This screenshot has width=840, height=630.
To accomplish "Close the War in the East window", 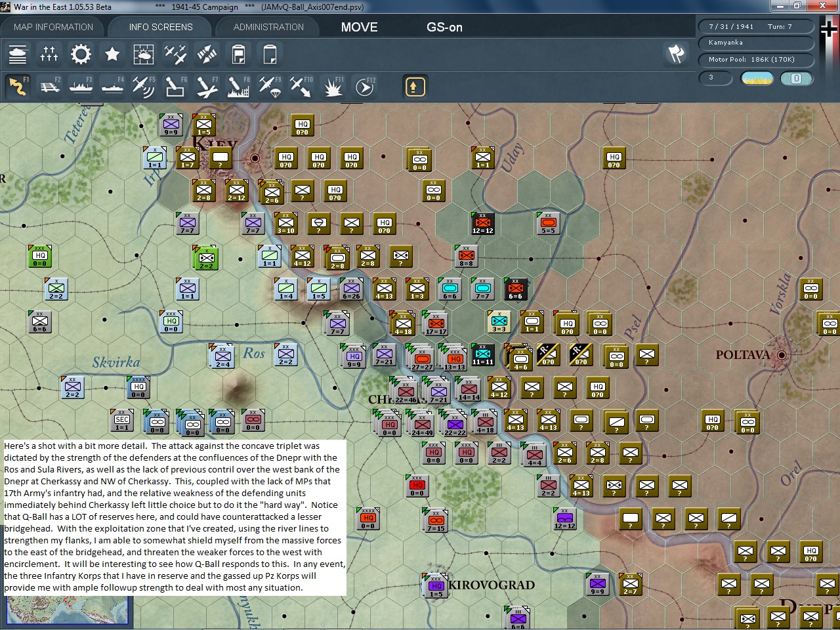I will click(x=822, y=6).
